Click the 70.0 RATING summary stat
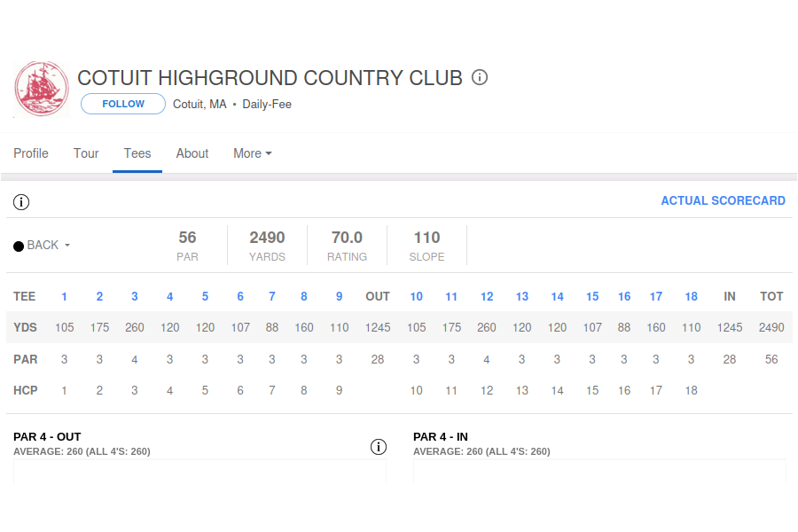This screenshot has height=532, width=798. pyautogui.click(x=347, y=246)
